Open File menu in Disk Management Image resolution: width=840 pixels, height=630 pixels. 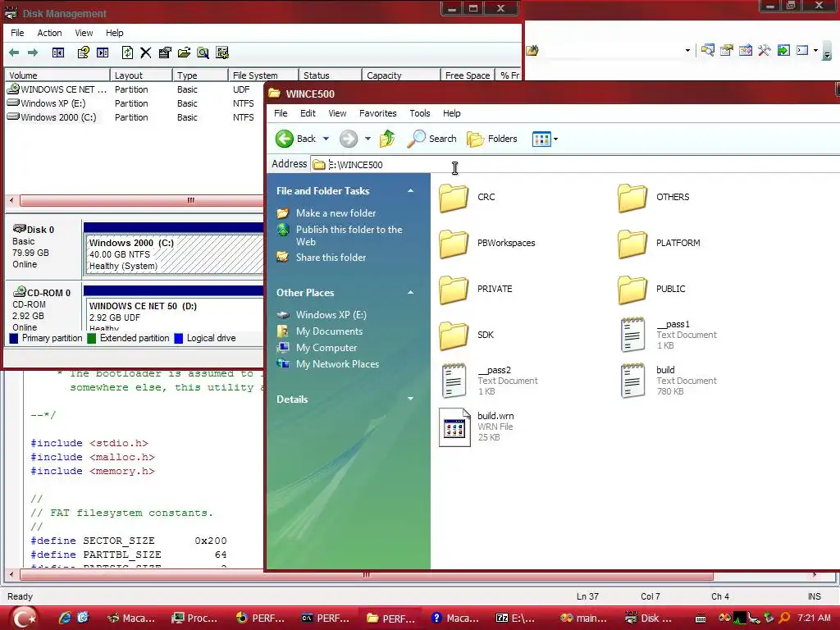(x=17, y=33)
